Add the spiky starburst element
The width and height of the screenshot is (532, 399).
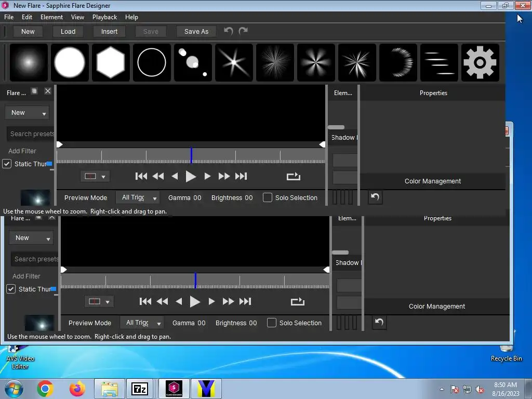[357, 62]
